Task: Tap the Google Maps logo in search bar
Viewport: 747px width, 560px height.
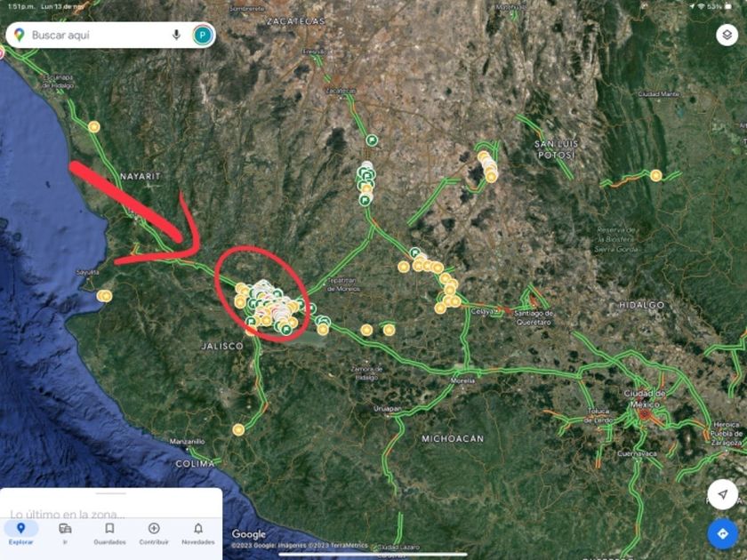Action: pos(19,35)
